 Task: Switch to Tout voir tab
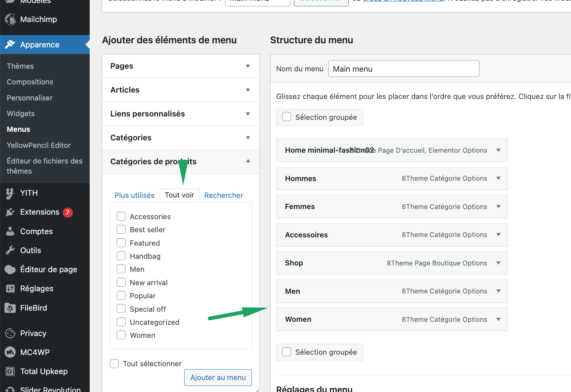(x=179, y=195)
